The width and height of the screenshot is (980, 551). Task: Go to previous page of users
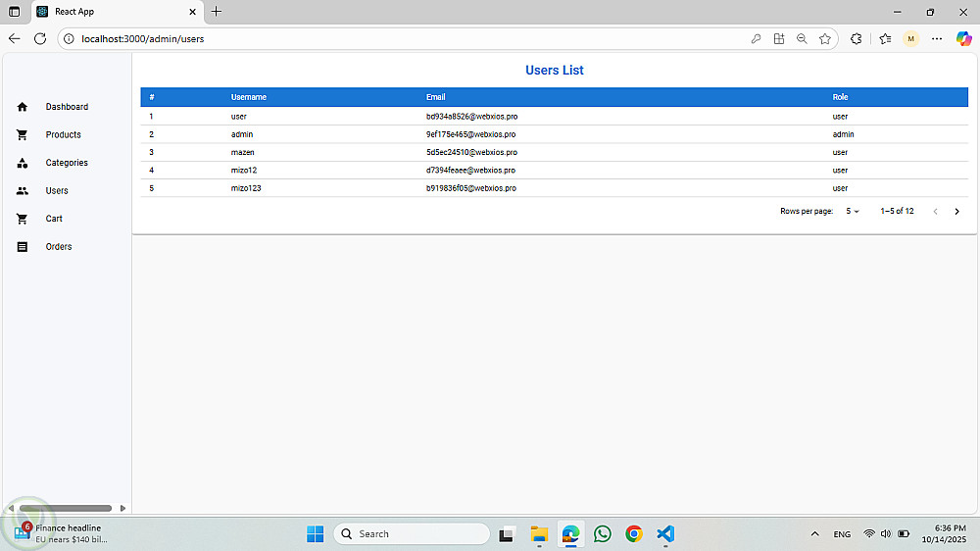tap(936, 212)
